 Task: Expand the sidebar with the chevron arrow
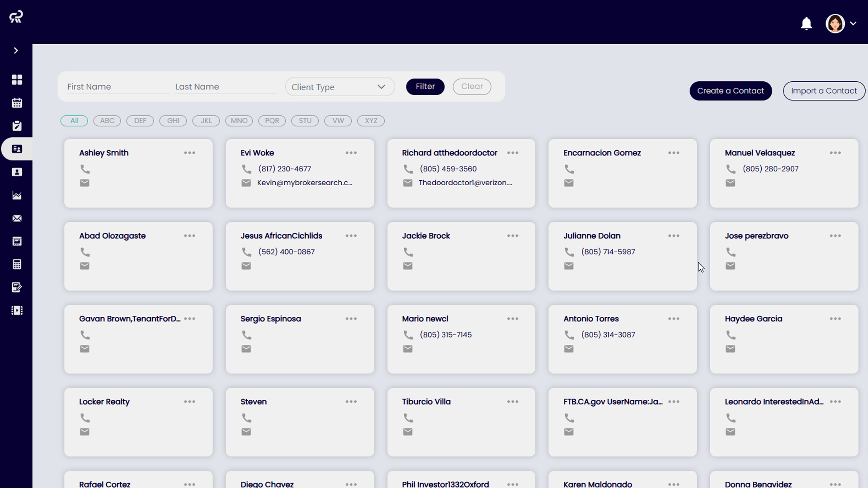click(16, 51)
